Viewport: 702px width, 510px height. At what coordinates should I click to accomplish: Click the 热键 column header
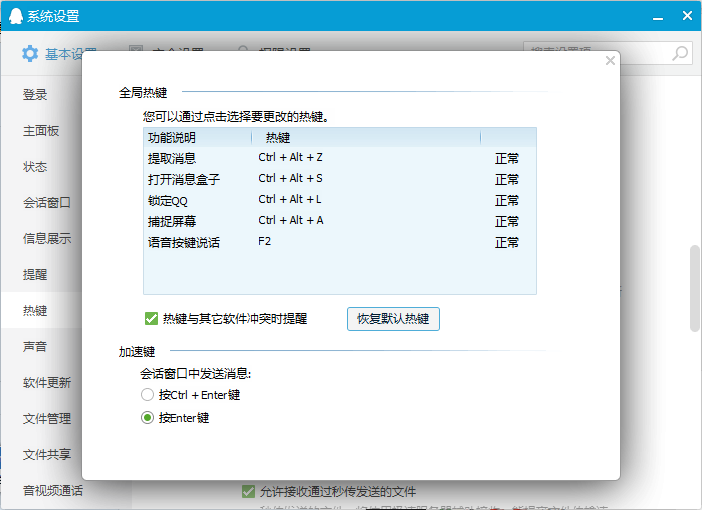coord(366,137)
